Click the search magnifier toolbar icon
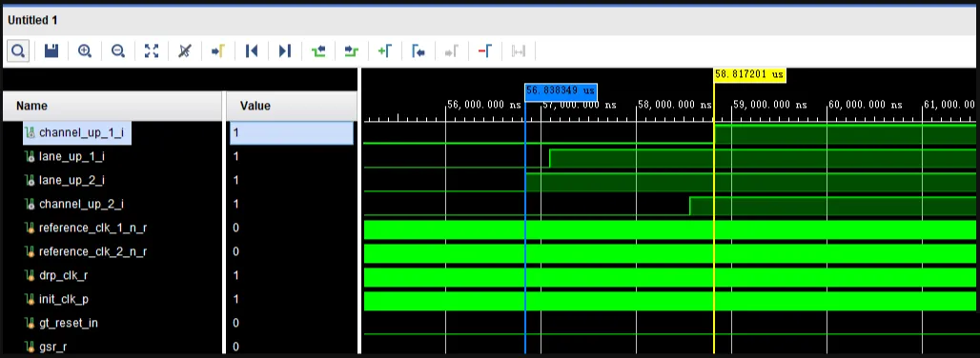 [x=18, y=51]
